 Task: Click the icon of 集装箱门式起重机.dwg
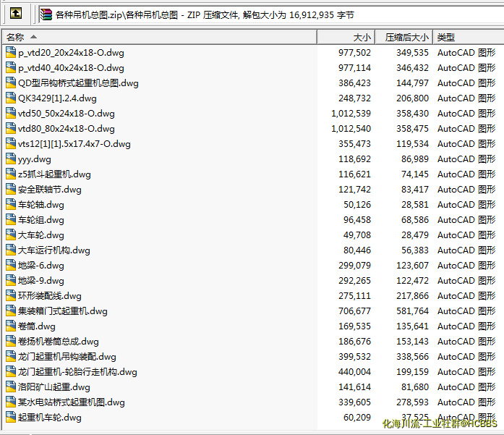(x=11, y=311)
